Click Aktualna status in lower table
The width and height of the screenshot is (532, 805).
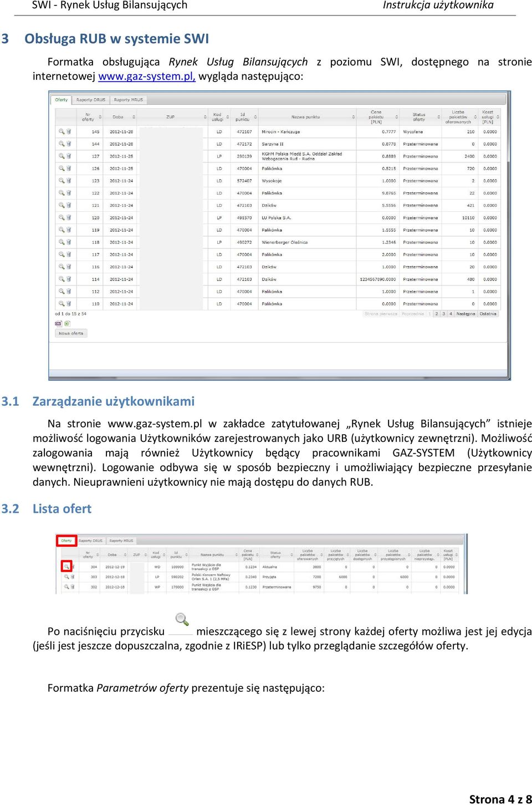click(x=270, y=567)
